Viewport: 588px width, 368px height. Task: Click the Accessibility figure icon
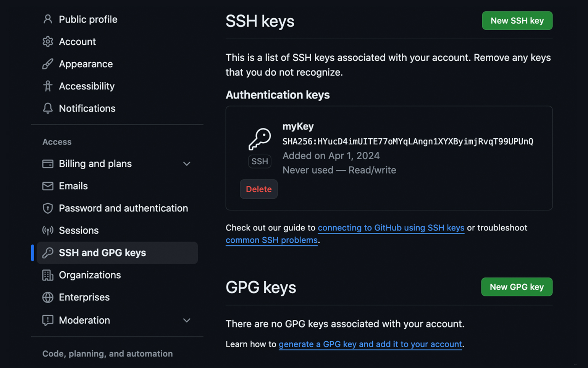click(48, 86)
